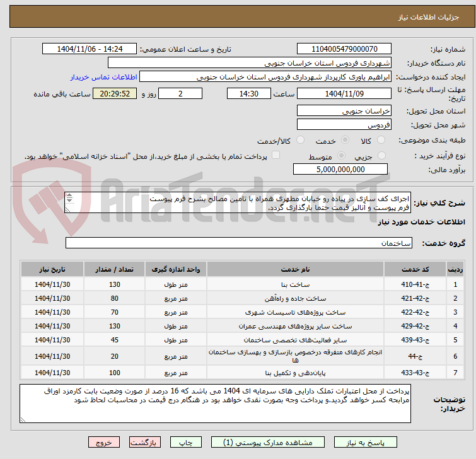Click service code ج-44

[415, 356]
